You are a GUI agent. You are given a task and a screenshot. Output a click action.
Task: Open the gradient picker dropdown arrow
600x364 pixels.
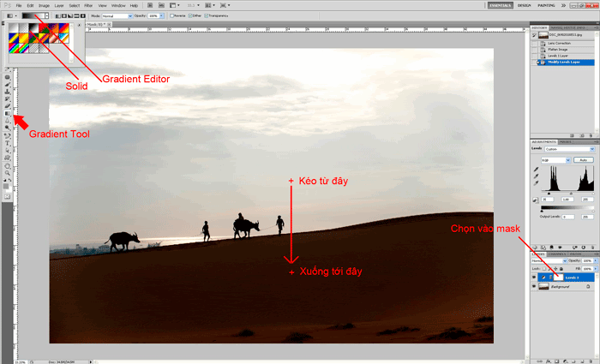(x=46, y=16)
